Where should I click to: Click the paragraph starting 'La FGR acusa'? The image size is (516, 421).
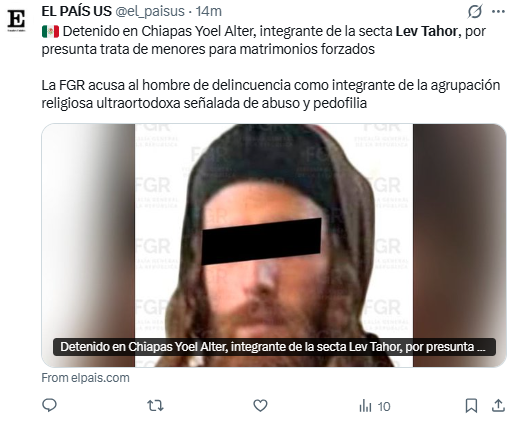coord(271,94)
